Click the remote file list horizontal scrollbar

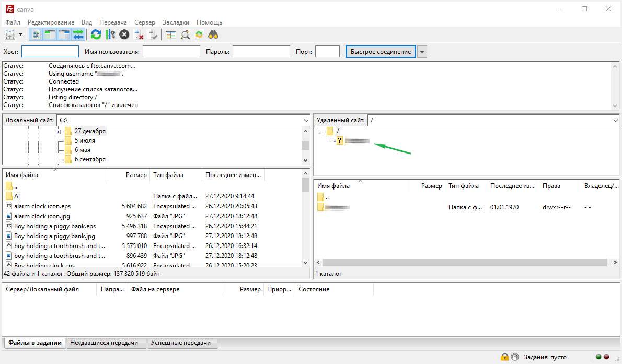464,262
